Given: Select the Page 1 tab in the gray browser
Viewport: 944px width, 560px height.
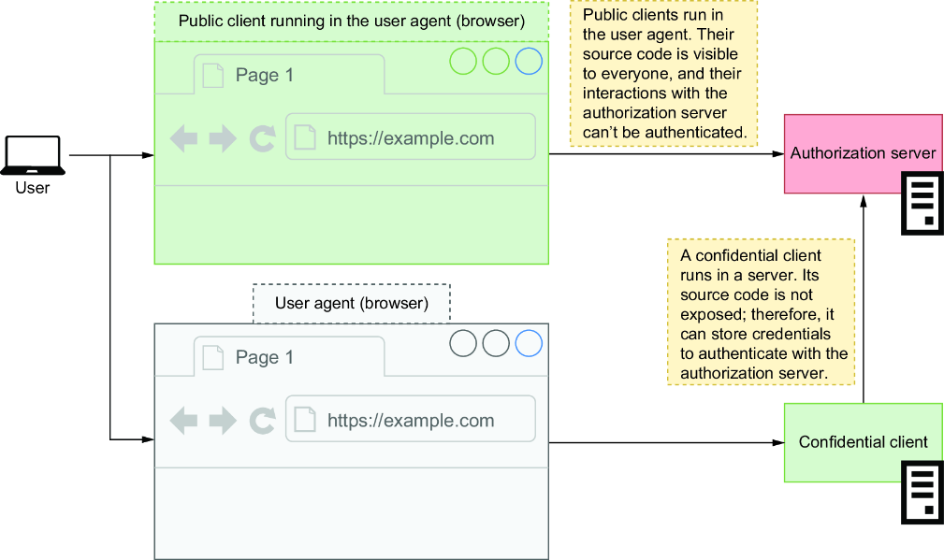Looking at the screenshot, I should (289, 357).
